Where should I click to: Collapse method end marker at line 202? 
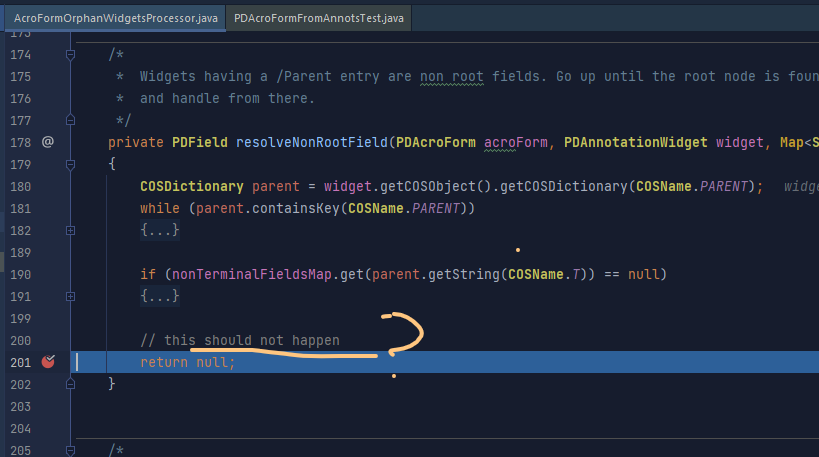(x=71, y=384)
